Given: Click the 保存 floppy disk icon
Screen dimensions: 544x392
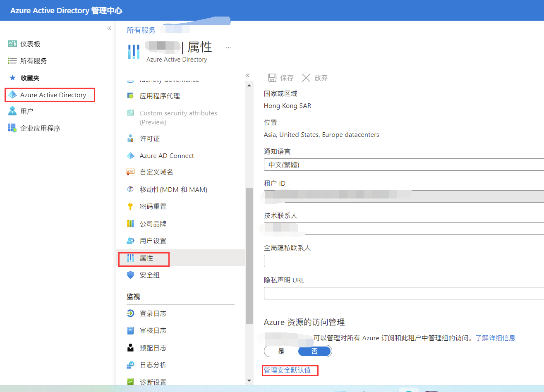Looking at the screenshot, I should 272,78.
